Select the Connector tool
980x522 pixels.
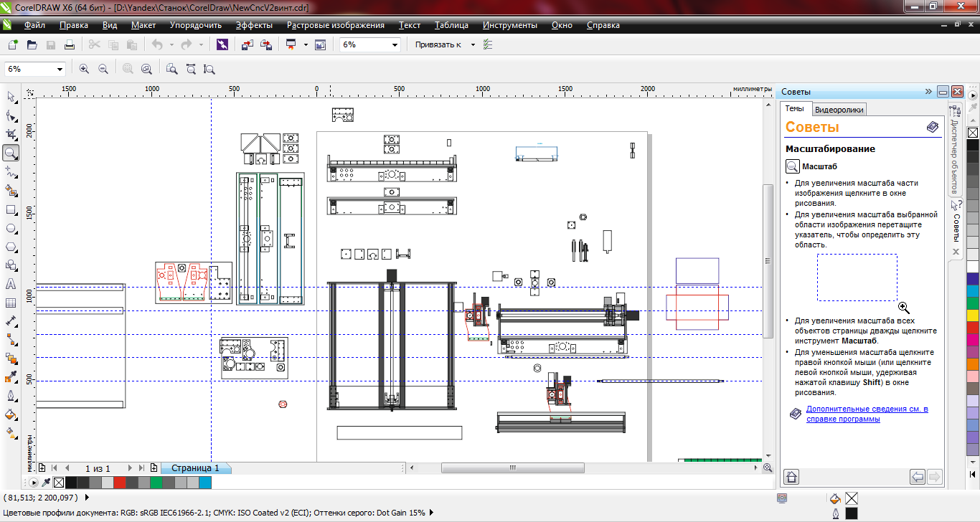point(11,340)
